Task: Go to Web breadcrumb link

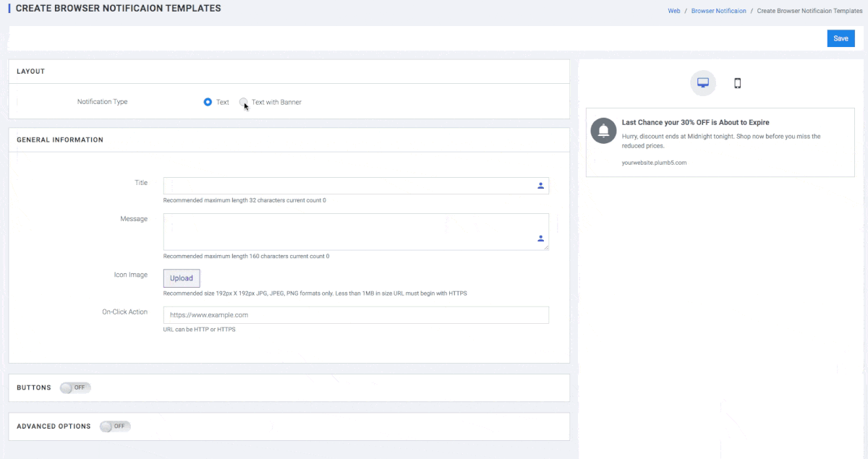Action: 674,11
